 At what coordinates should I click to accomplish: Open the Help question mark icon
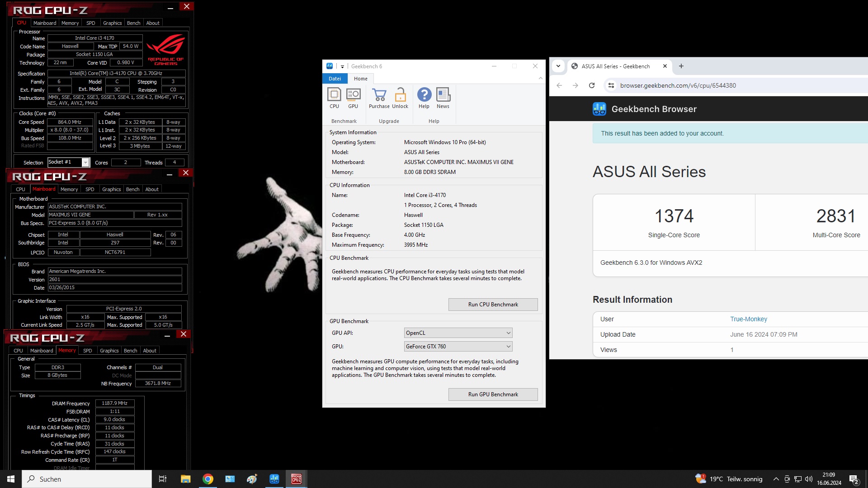[x=424, y=98]
